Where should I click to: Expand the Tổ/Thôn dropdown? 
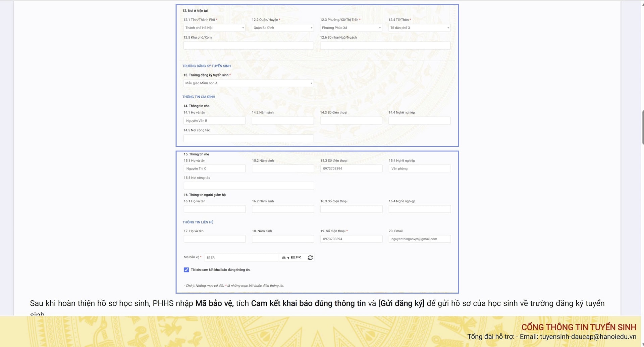pos(419,28)
